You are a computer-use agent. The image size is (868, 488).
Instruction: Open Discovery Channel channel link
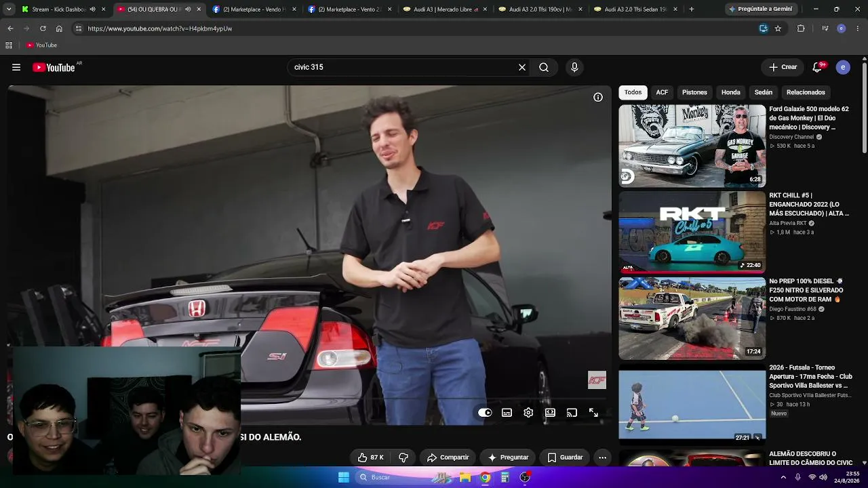(x=791, y=137)
